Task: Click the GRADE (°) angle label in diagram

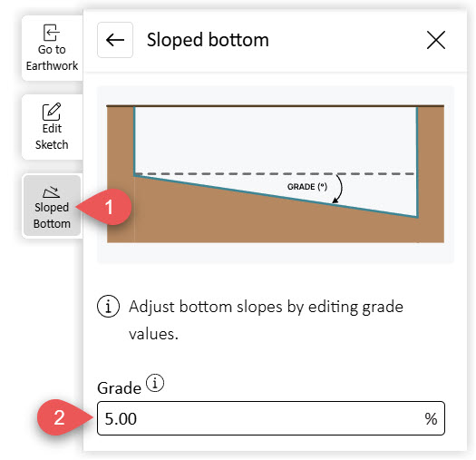Action: [x=307, y=187]
